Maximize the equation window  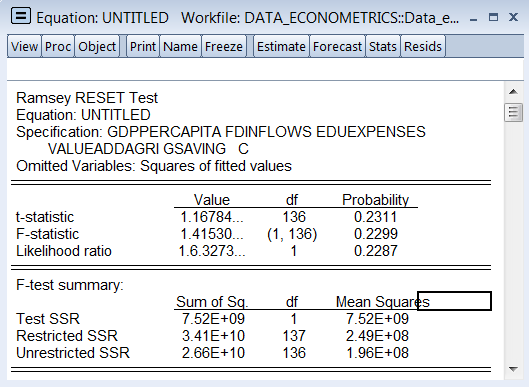(x=493, y=17)
